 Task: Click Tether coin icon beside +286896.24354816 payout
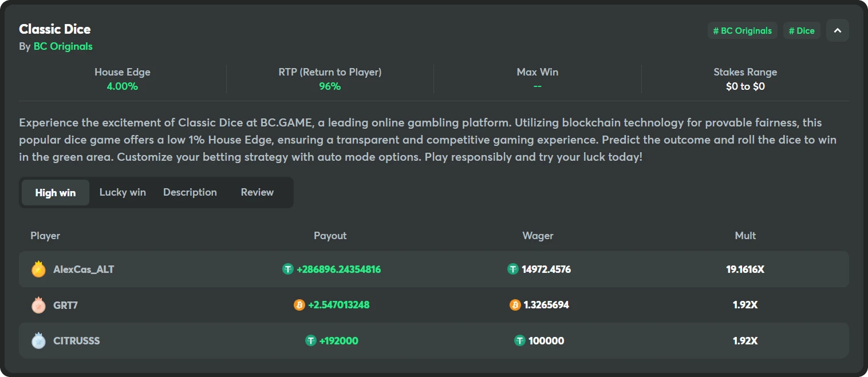pos(288,269)
